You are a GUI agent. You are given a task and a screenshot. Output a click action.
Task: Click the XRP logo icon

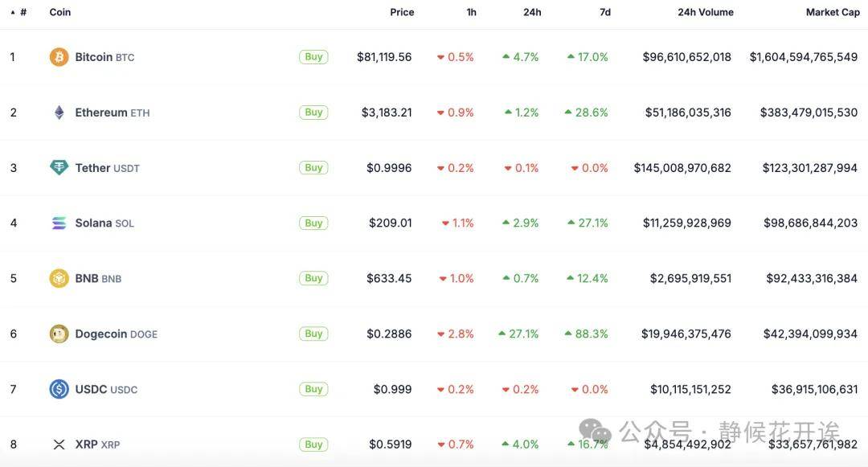pos(59,444)
